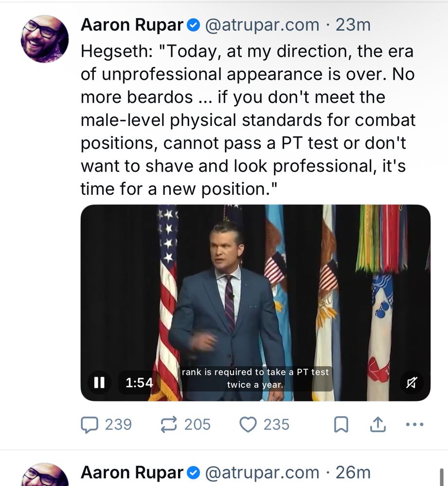Unmute the video with the speaker icon
Image resolution: width=448 pixels, height=486 pixels.
click(412, 383)
